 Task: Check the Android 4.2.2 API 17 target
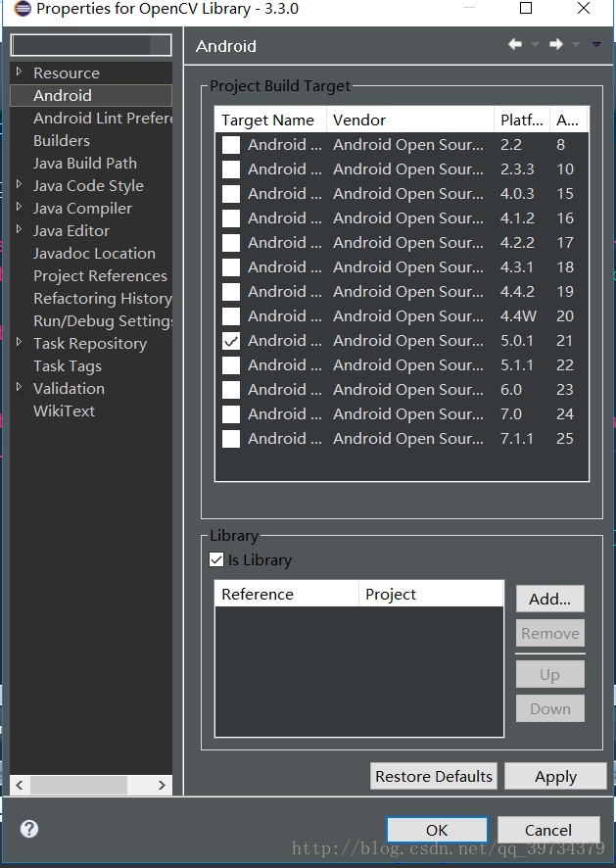[231, 242]
